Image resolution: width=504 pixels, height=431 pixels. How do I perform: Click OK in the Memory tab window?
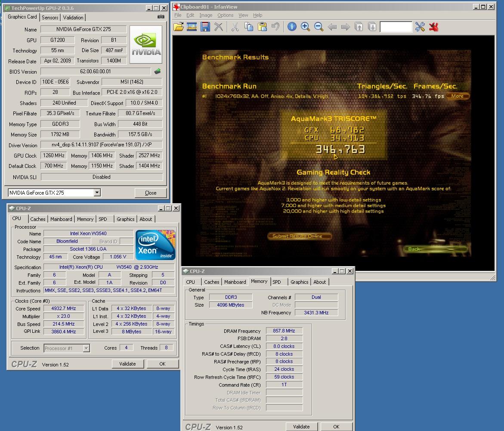[336, 427]
